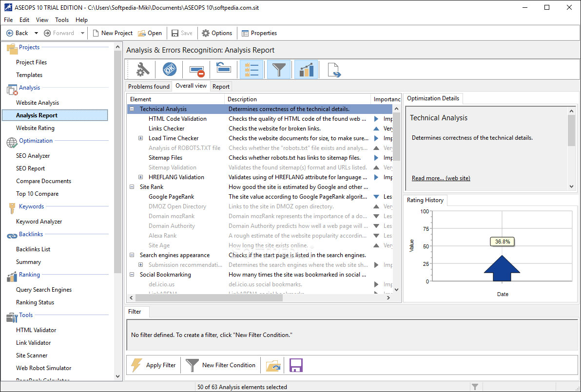Click the export document arrow icon
The height and width of the screenshot is (392, 581).
[334, 70]
